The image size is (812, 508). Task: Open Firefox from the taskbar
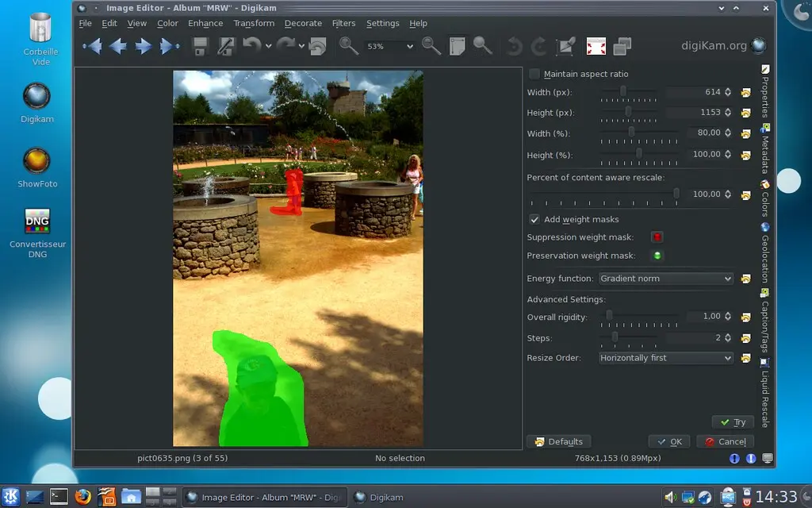coord(83,497)
